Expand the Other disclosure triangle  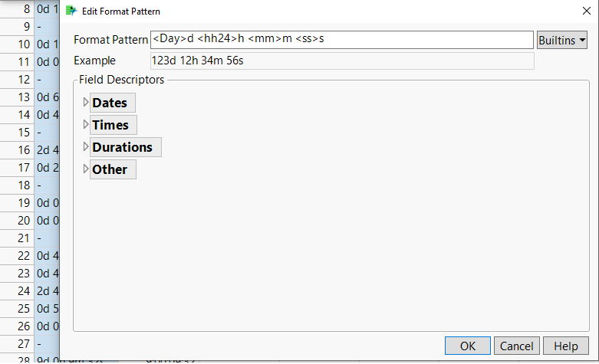(x=85, y=169)
